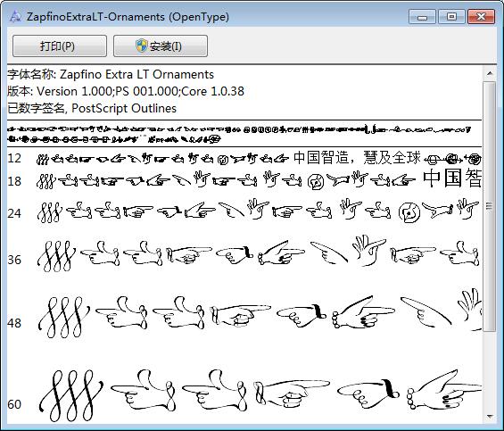Click the 安装(I) install button
Viewport: 504px width, 431px height.
[161, 46]
